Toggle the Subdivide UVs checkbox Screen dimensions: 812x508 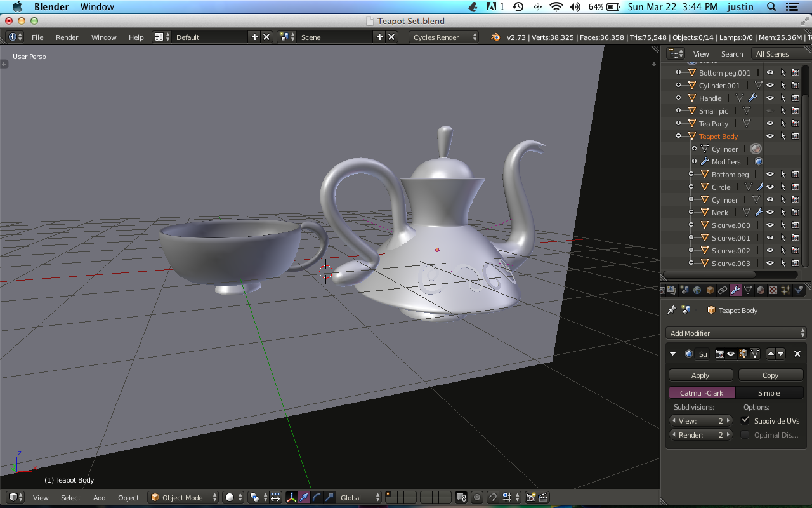click(745, 420)
